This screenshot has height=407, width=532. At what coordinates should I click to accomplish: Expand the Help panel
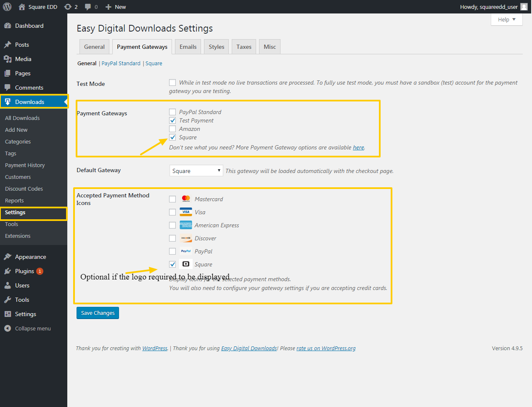pos(506,19)
